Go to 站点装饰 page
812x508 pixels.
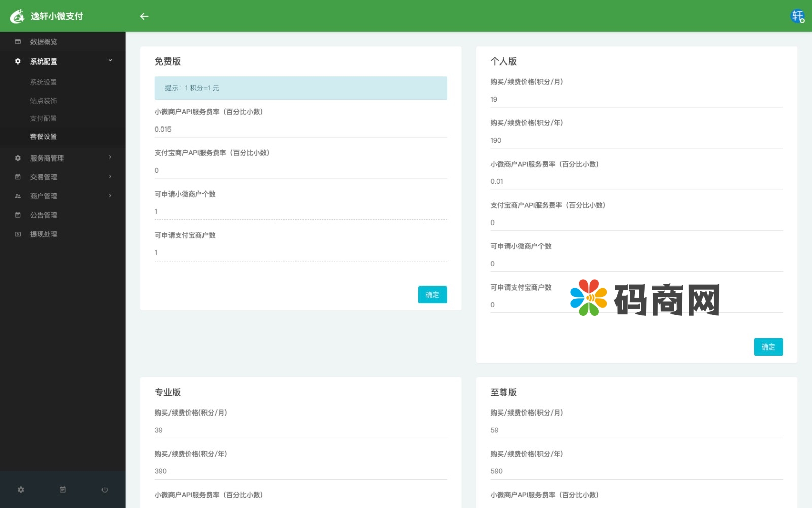(x=44, y=101)
